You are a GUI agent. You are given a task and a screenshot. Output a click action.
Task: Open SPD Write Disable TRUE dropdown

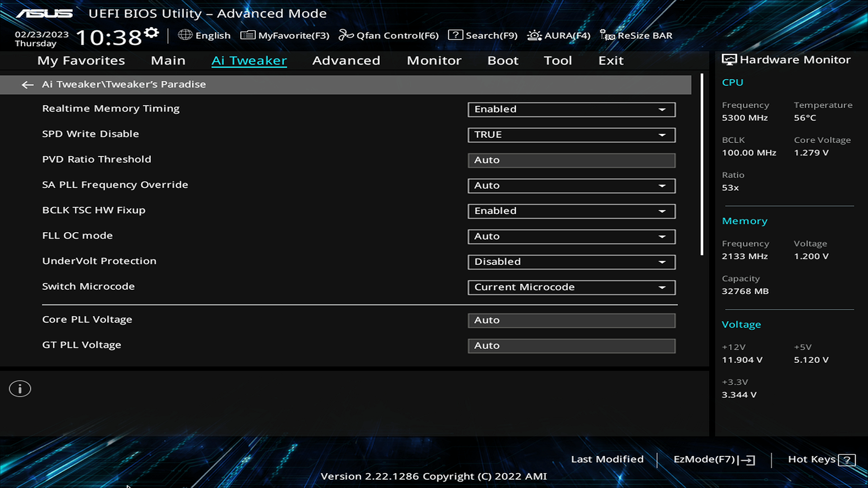571,135
